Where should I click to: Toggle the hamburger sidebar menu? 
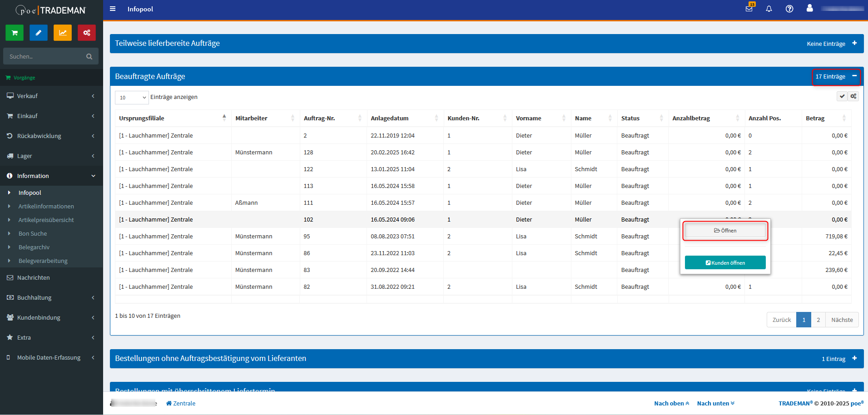113,9
